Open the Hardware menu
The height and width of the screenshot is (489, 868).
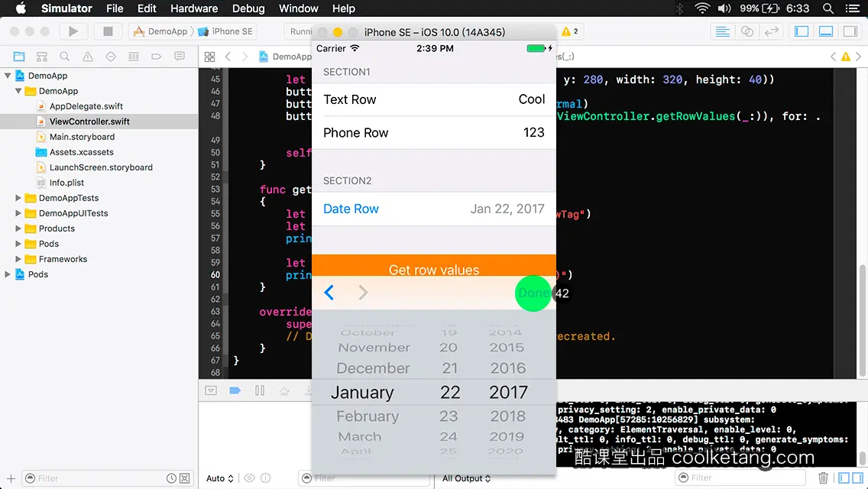coord(194,8)
